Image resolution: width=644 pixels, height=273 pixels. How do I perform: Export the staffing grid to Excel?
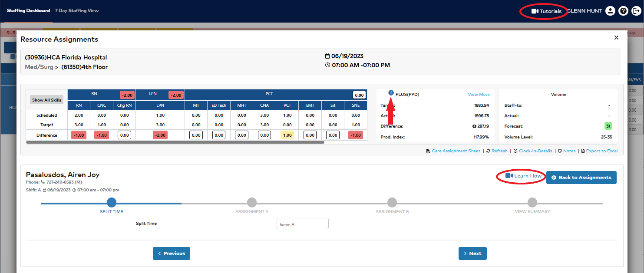601,151
